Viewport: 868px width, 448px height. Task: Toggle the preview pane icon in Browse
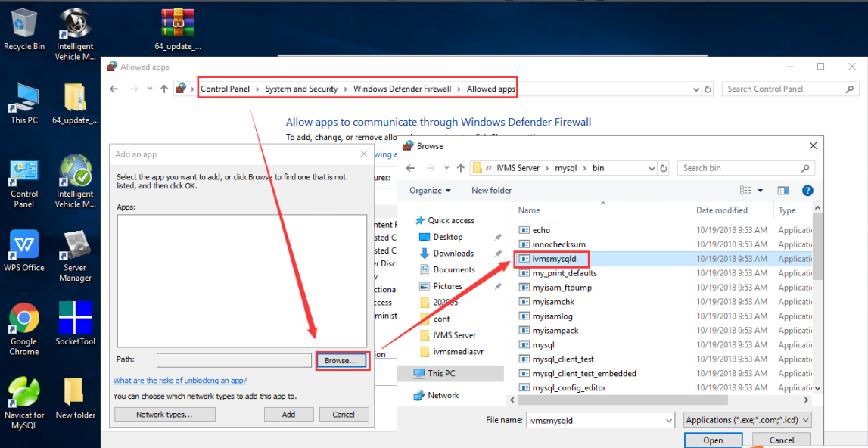click(x=782, y=191)
